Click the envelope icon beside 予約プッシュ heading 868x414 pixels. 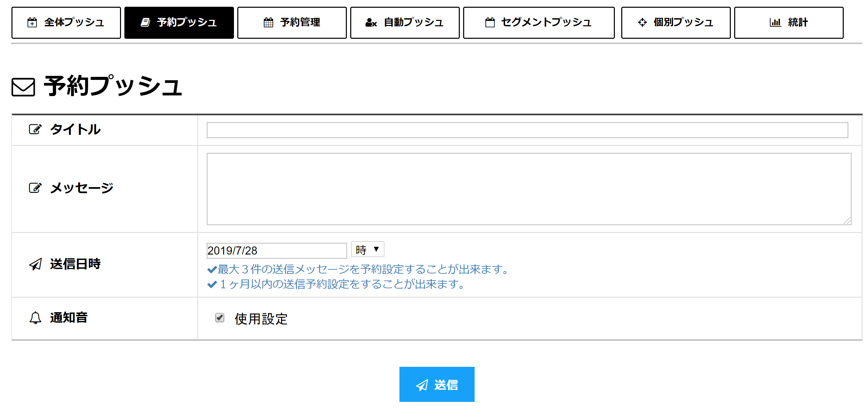(x=23, y=87)
